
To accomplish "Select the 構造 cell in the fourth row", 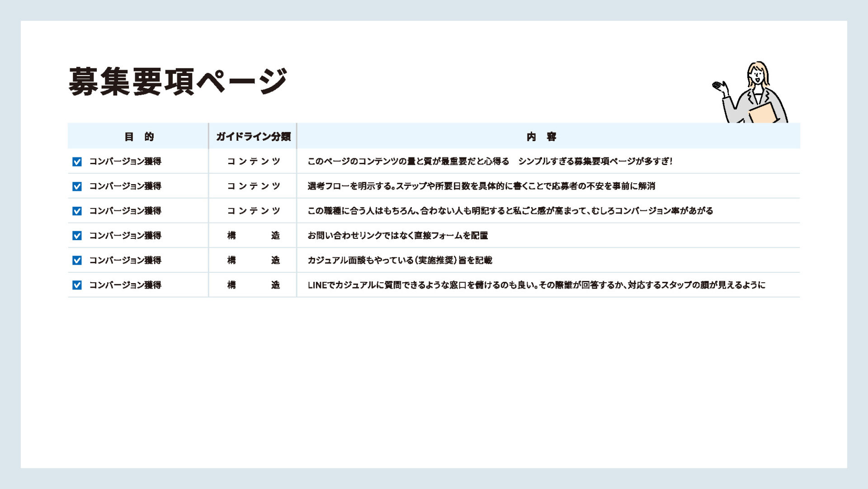I will (x=253, y=236).
